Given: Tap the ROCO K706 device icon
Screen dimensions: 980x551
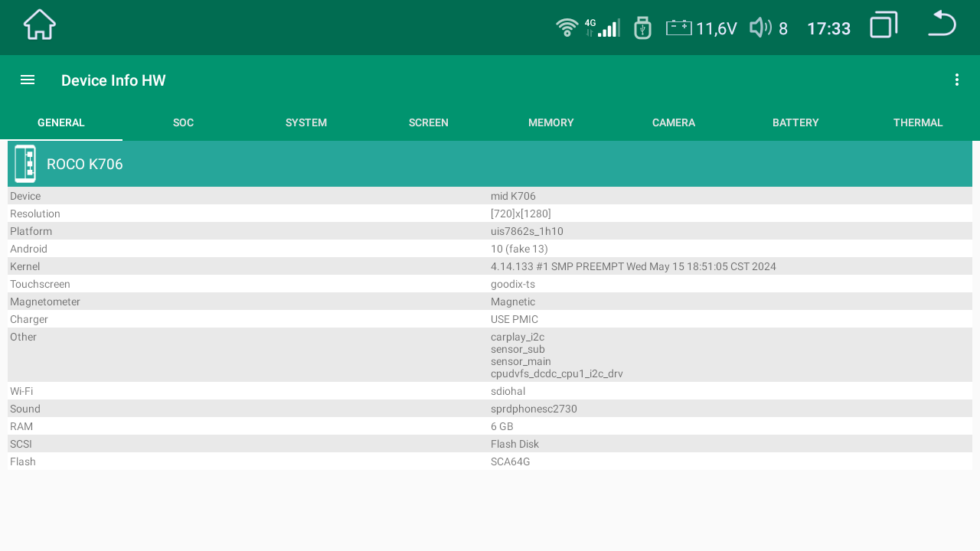Looking at the screenshot, I should (x=25, y=164).
